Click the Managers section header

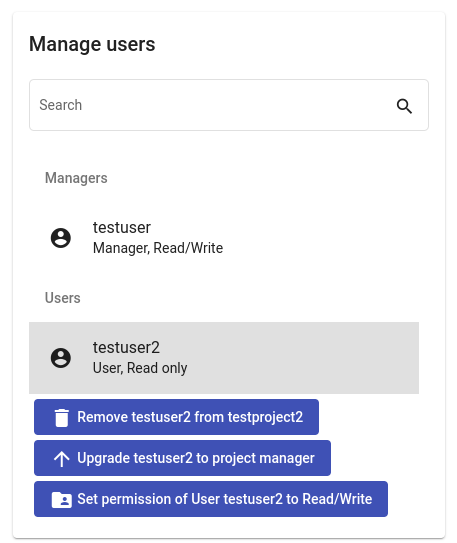pos(76,178)
